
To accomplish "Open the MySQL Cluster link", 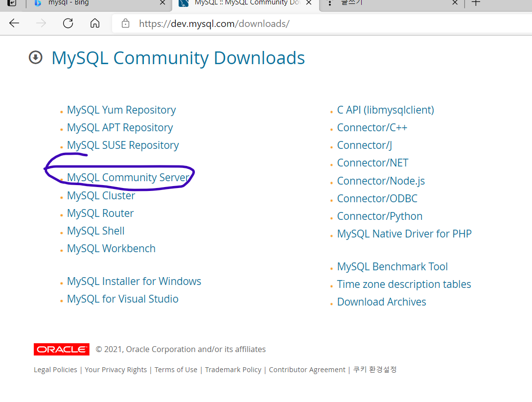I will pyautogui.click(x=101, y=195).
